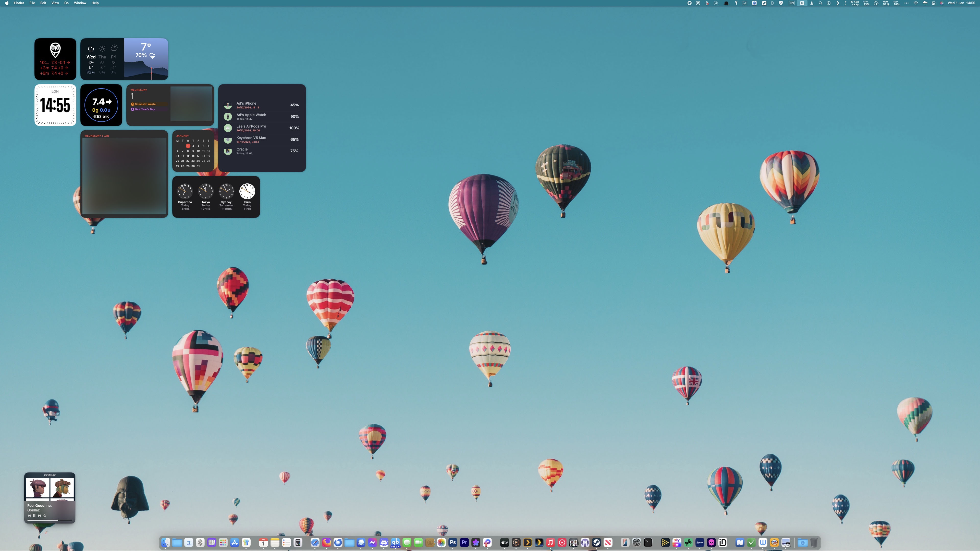
Task: Star the Feel Good Inc. track
Action: pyautogui.click(x=45, y=516)
